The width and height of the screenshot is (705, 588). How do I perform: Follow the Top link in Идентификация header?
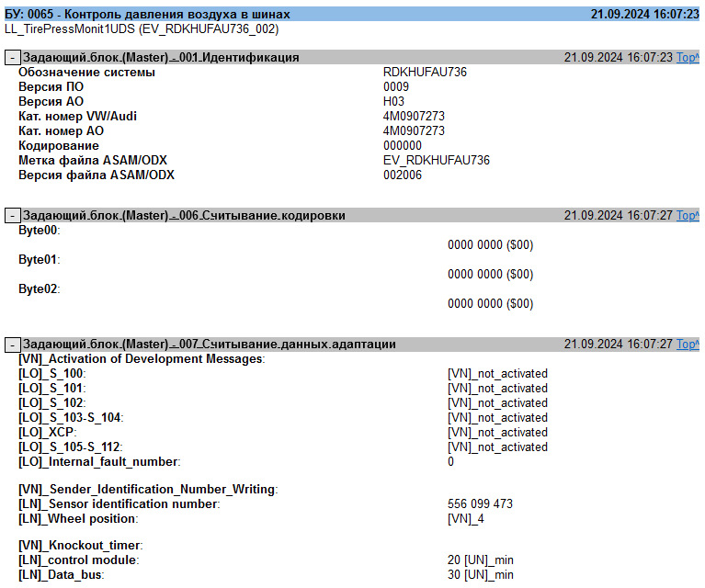point(688,58)
